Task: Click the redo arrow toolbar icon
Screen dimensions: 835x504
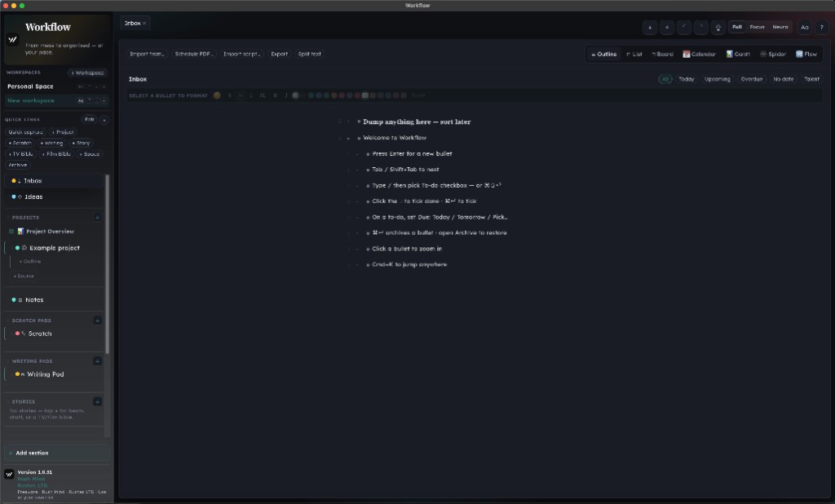Action: [700, 27]
